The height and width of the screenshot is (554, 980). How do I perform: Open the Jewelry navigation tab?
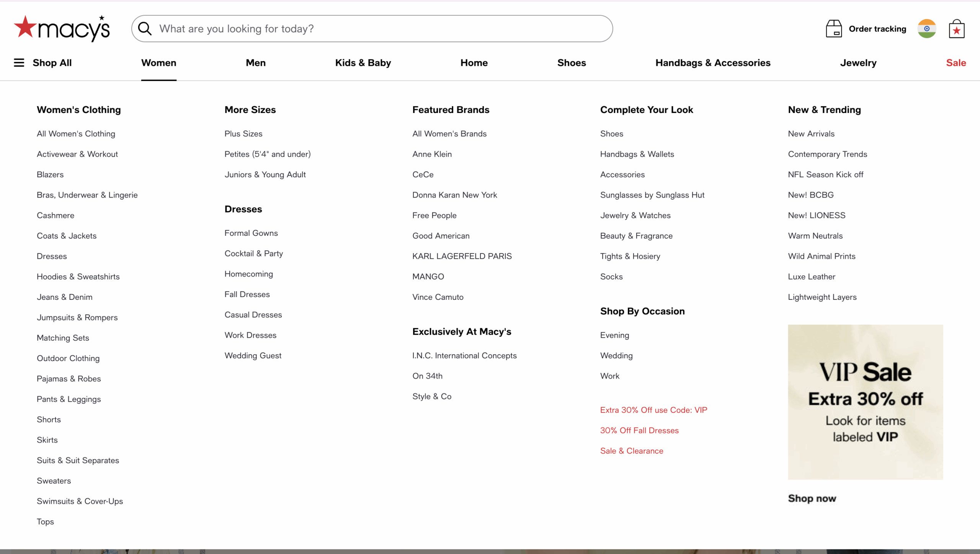[858, 63]
